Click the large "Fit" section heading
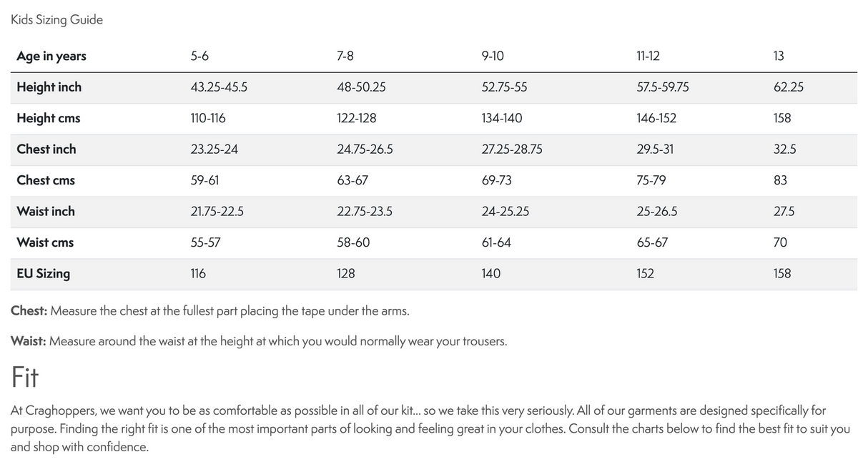The height and width of the screenshot is (467, 868). point(24,377)
